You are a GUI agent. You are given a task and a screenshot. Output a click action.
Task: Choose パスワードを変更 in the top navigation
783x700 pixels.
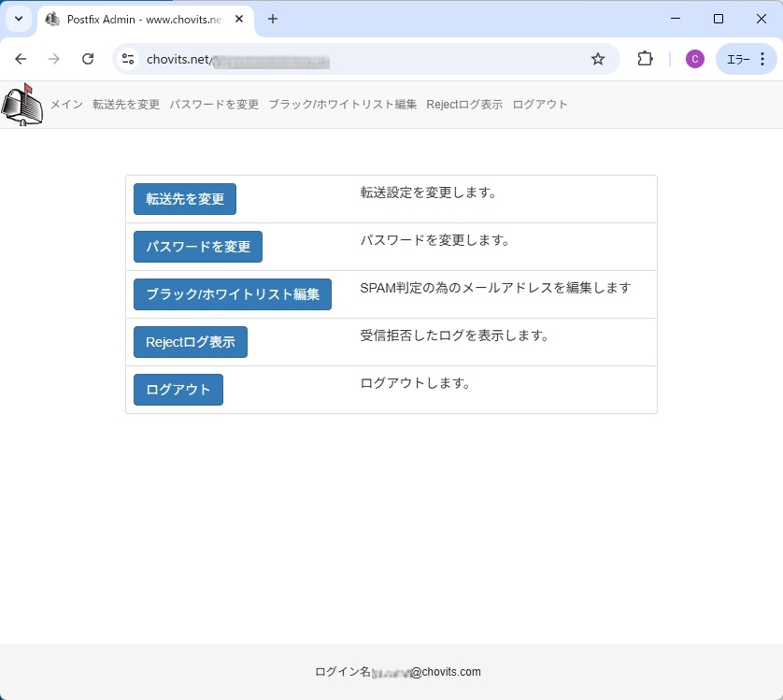pos(214,105)
